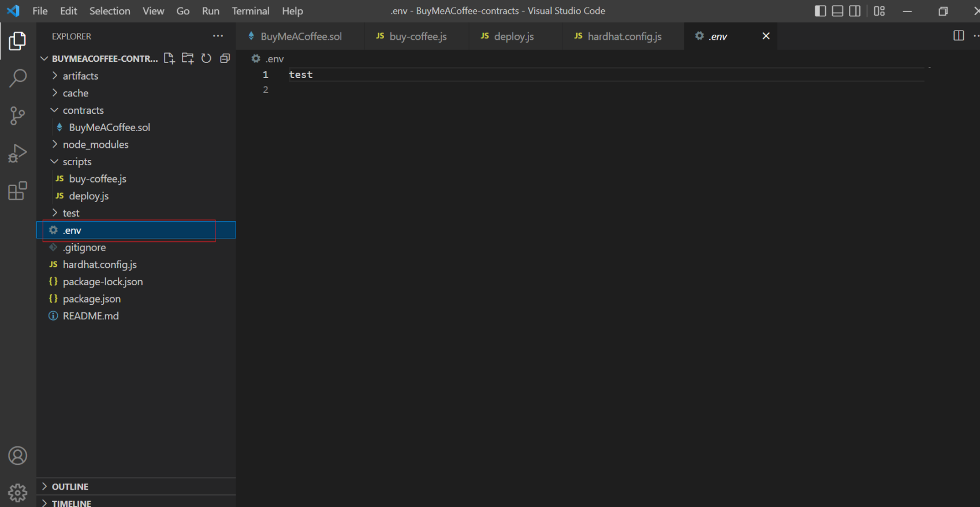The image size is (980, 507).
Task: Open the Manage gear menu
Action: [17, 493]
